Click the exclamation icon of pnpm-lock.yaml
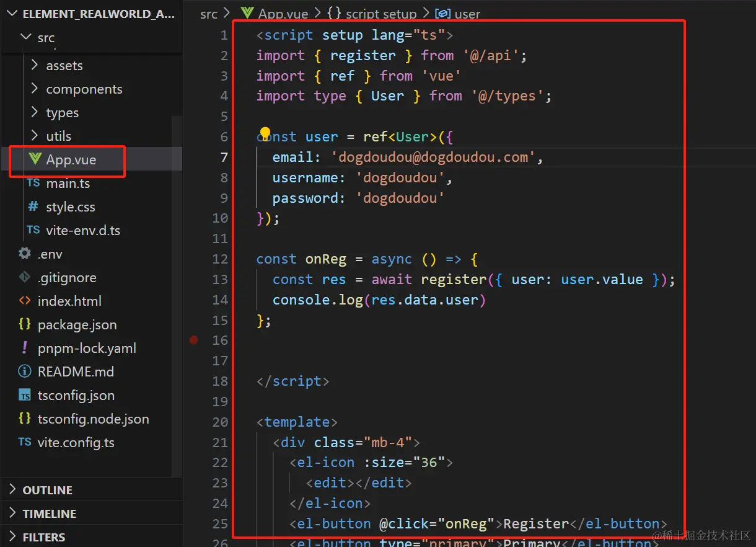Screen dimensions: 756x547 point(25,347)
